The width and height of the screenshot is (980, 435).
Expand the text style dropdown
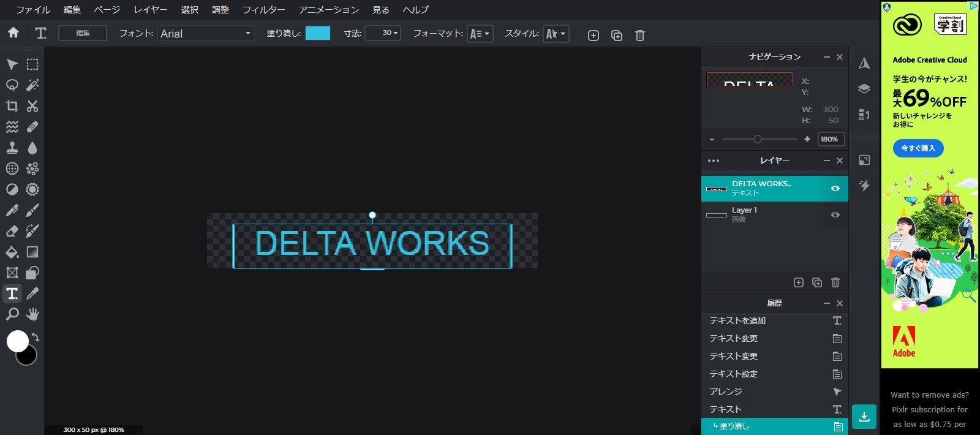tap(556, 34)
